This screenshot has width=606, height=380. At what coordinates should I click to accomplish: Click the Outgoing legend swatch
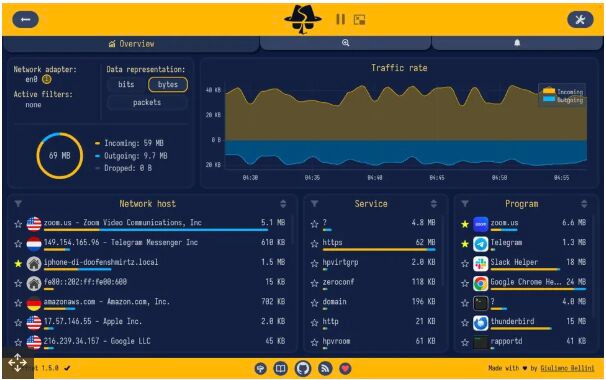[548, 99]
